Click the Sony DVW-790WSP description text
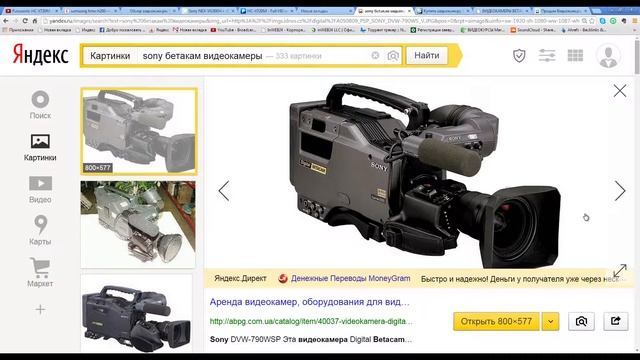The image size is (640, 360). point(311,339)
